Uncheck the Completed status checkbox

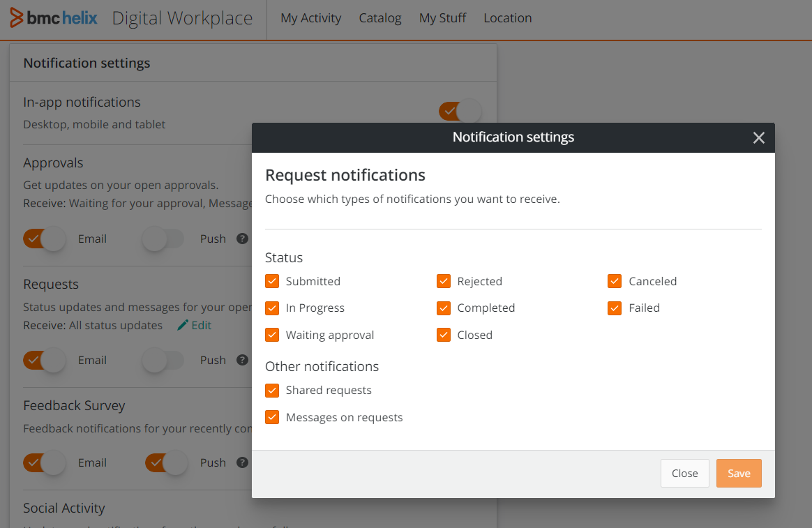(443, 308)
